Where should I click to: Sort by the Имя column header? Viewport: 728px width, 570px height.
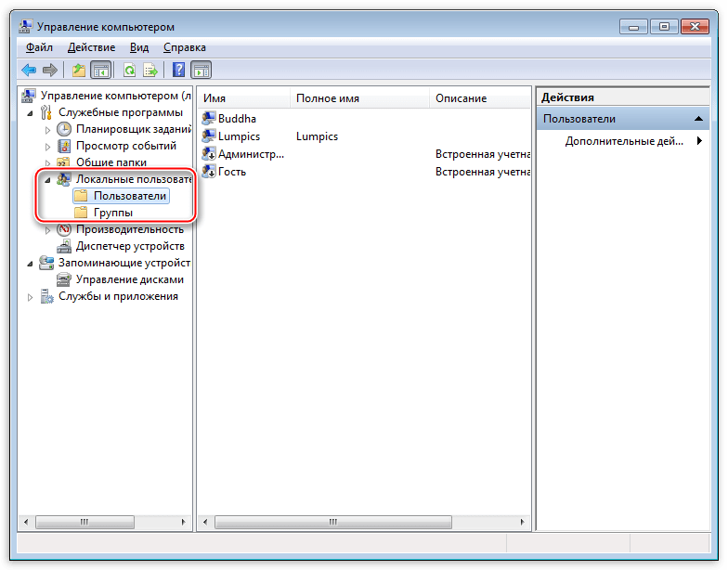pos(244,98)
